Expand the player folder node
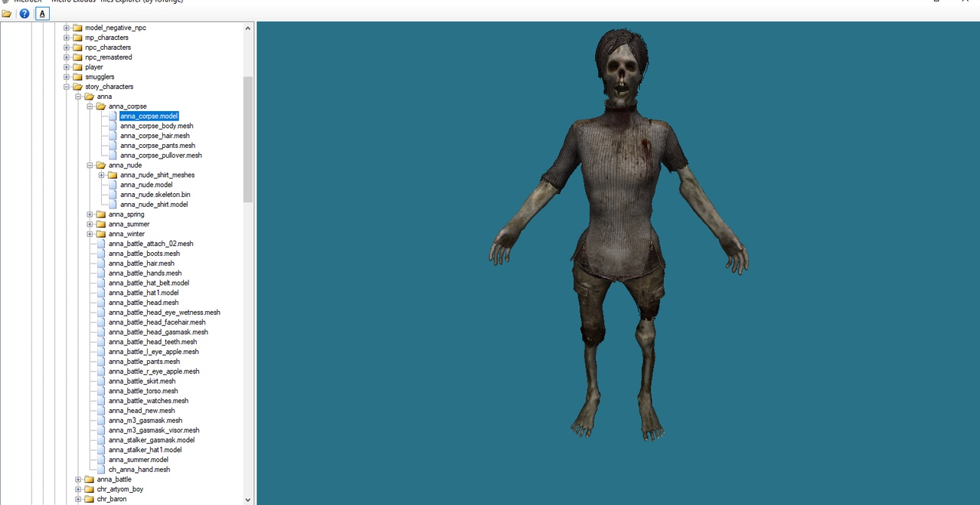Image resolution: width=980 pixels, height=505 pixels. pyautogui.click(x=67, y=67)
